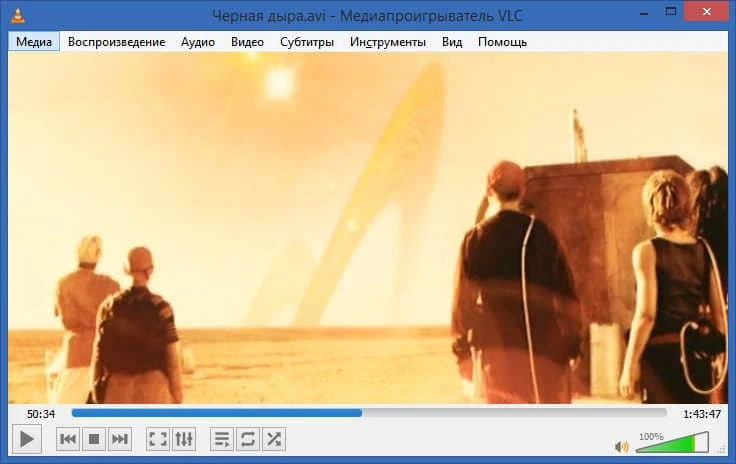Click the VLC cone icon in title bar
The height and width of the screenshot is (464, 736).
[x=18, y=15]
